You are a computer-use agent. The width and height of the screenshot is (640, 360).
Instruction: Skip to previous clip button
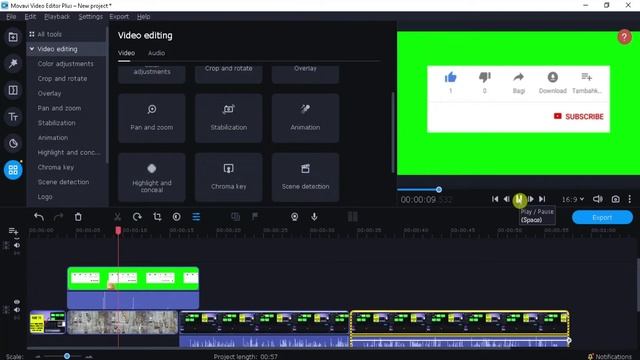(x=495, y=199)
